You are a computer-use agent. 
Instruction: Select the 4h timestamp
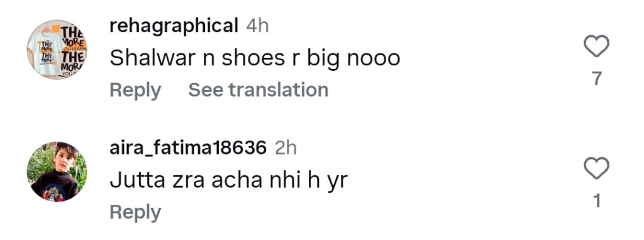point(257,26)
